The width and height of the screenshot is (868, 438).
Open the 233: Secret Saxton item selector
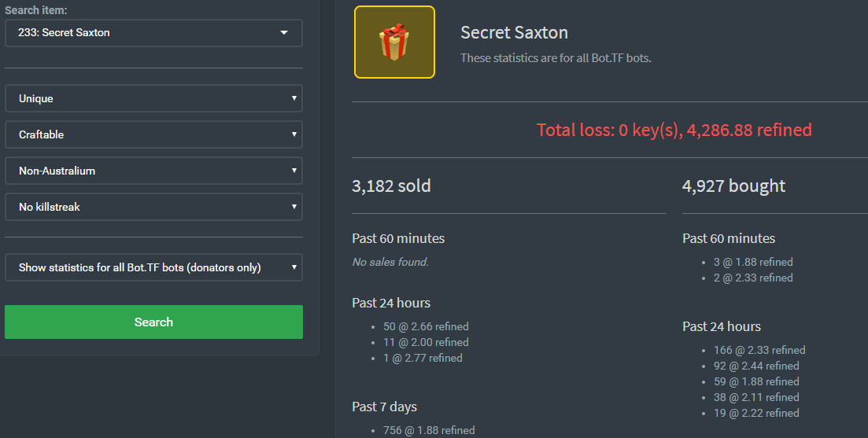[154, 33]
